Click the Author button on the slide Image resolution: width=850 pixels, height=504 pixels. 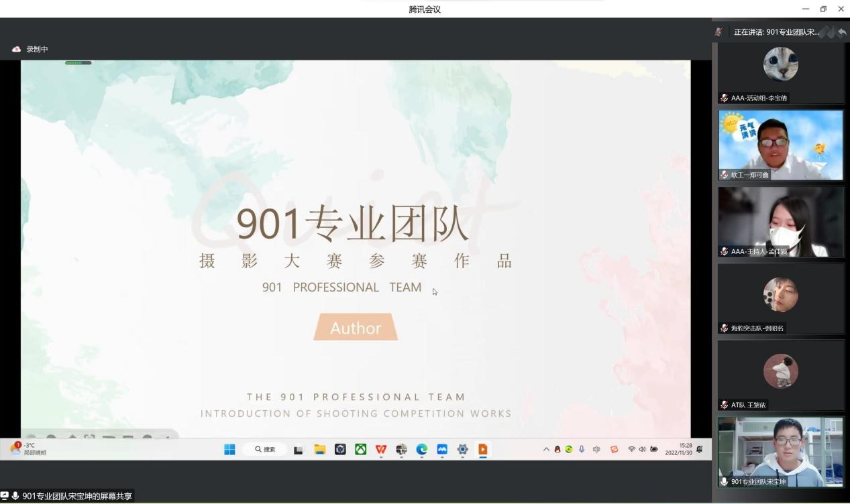(x=356, y=328)
